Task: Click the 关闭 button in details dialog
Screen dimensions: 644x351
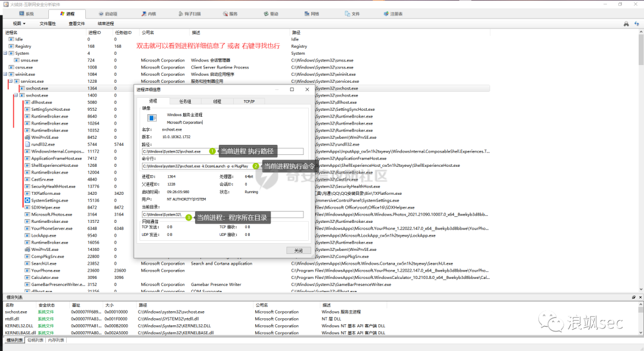Action: [x=299, y=250]
